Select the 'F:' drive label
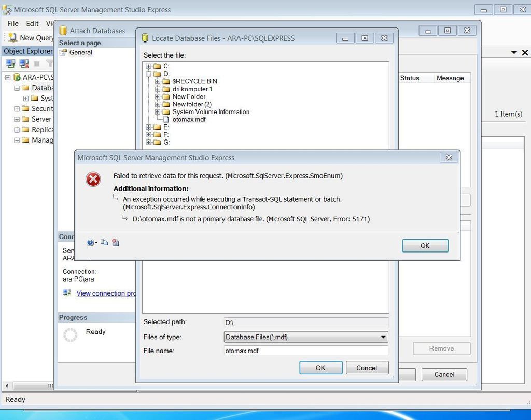Viewport: 531px width, 420px height. point(166,135)
